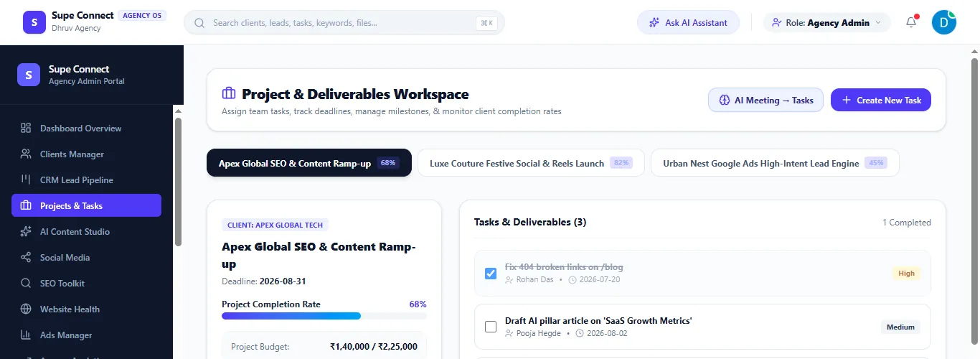Click the clock icon beside 2026-07-20
This screenshot has height=359, width=980.
coord(572,279)
